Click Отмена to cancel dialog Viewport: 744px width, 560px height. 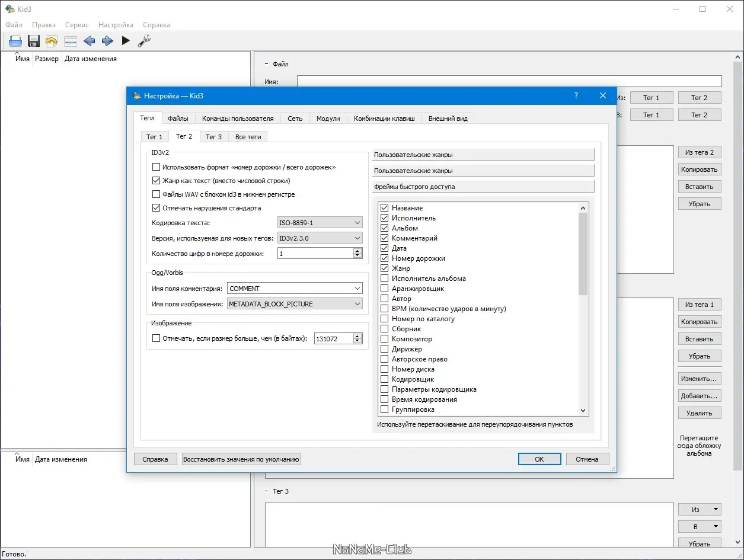(x=587, y=459)
